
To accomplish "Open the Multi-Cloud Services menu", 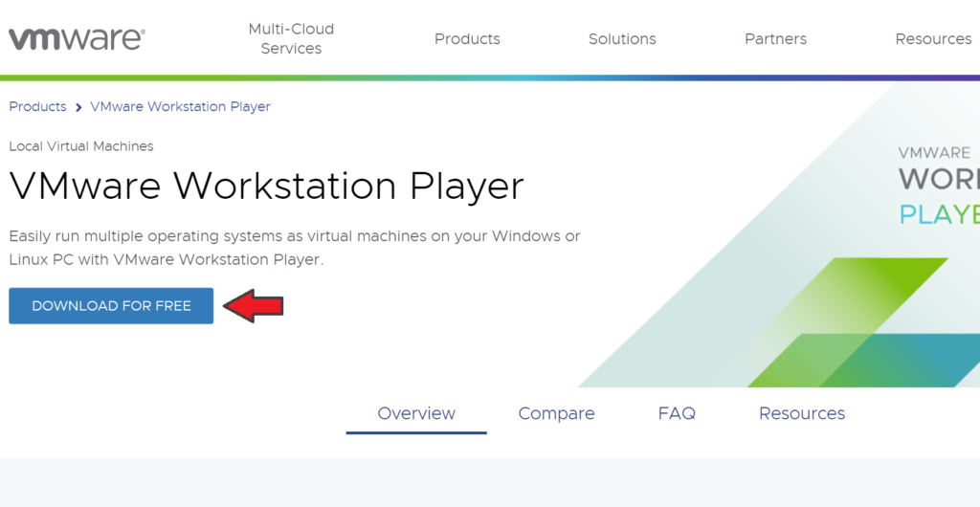I will pyautogui.click(x=291, y=38).
